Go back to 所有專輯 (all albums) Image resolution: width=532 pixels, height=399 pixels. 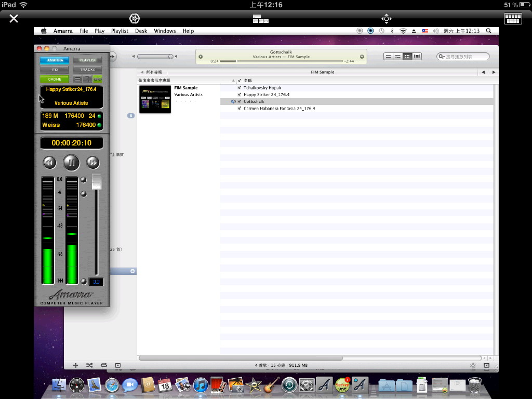(151, 72)
